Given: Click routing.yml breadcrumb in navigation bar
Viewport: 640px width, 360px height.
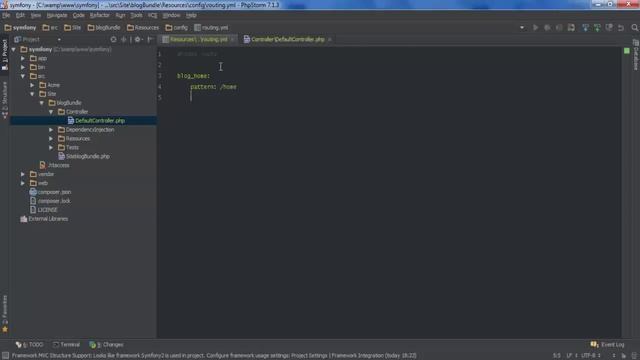Looking at the screenshot, I should pos(211,28).
